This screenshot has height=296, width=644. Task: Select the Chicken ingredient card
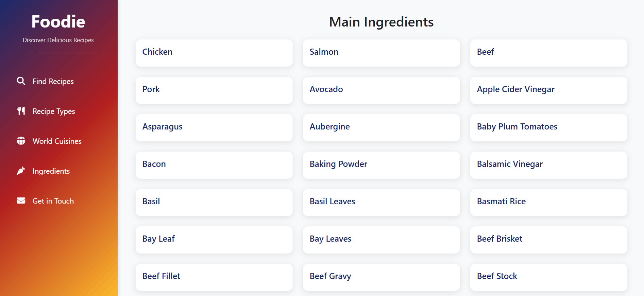point(214,53)
